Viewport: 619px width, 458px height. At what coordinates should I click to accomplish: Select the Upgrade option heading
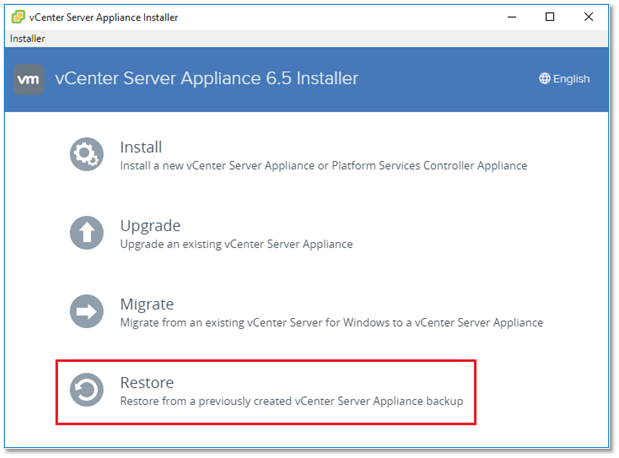[x=150, y=226]
